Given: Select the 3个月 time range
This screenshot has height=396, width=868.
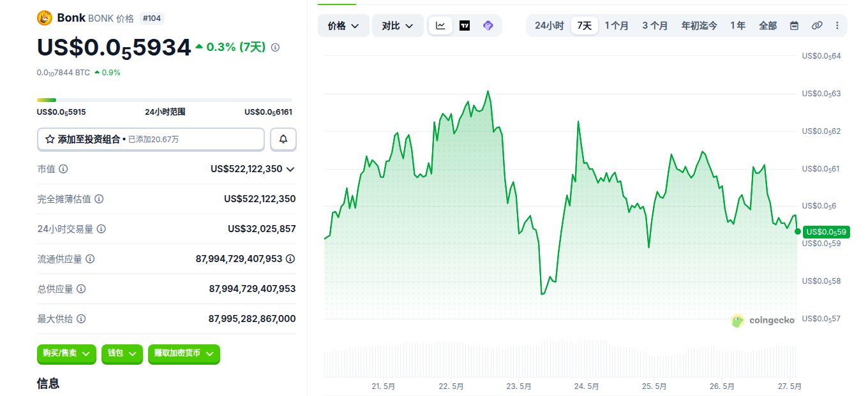Looking at the screenshot, I should [655, 26].
